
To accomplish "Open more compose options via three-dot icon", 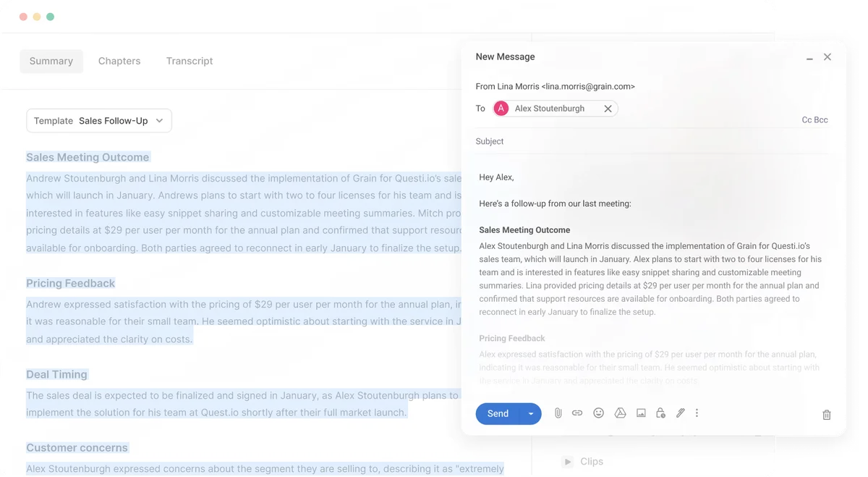I will coord(697,413).
